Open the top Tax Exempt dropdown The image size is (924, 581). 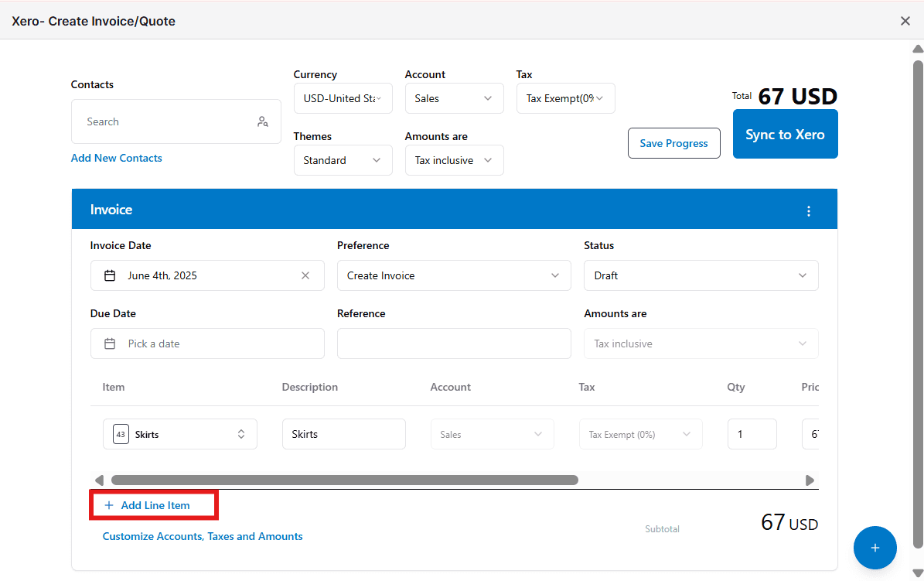565,98
